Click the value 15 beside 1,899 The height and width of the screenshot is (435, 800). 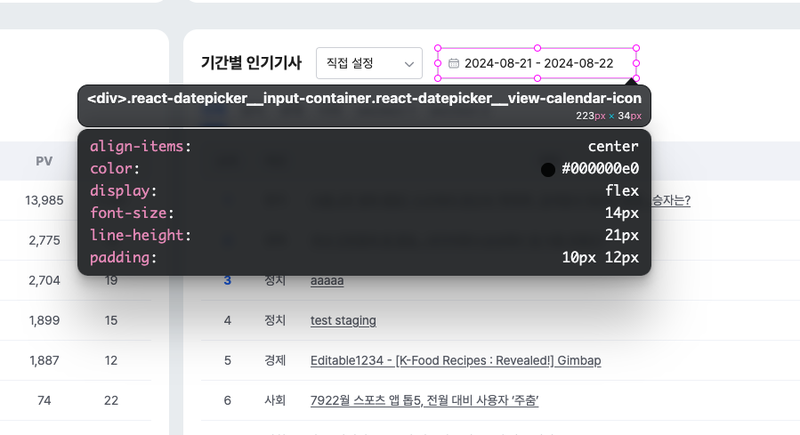[x=111, y=320]
